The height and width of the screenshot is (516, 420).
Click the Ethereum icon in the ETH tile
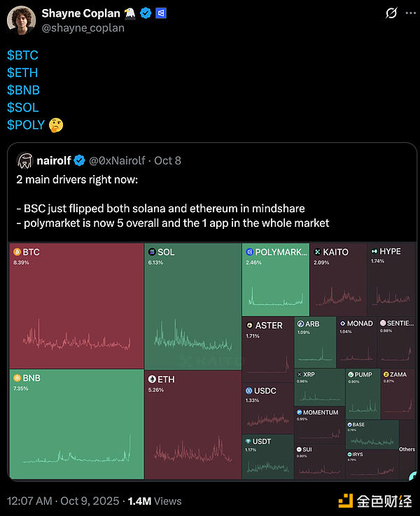click(x=151, y=379)
